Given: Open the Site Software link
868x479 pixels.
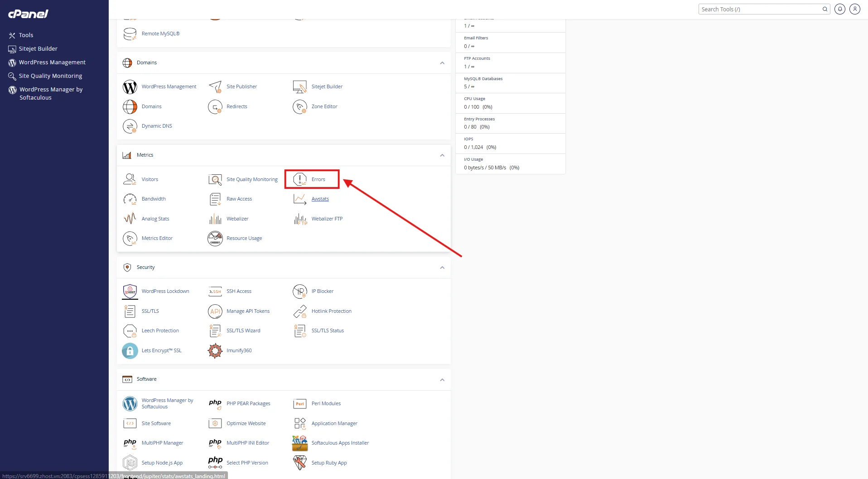Looking at the screenshot, I should click(x=156, y=423).
